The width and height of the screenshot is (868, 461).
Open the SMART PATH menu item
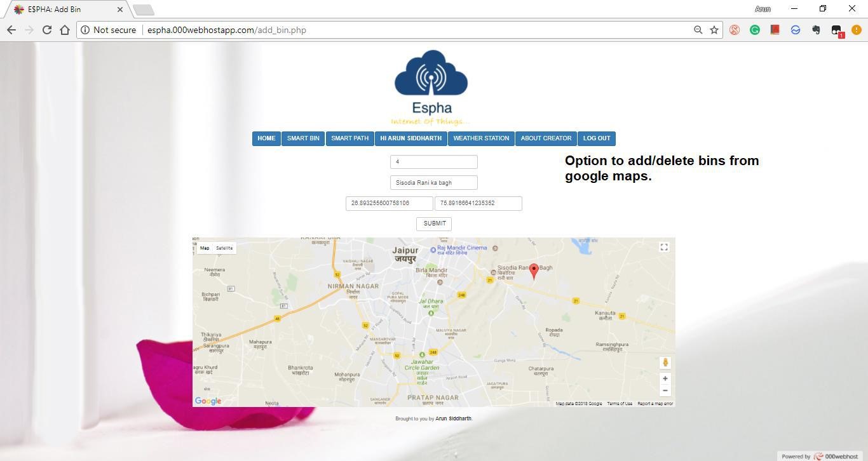[x=349, y=138]
